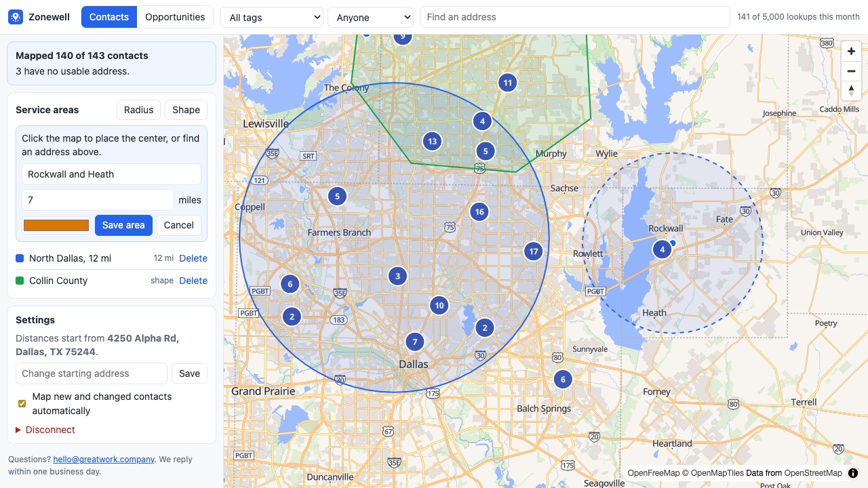This screenshot has height=488, width=868.
Task: Click the cluster marker 6 near Balch Springs
Action: [562, 380]
